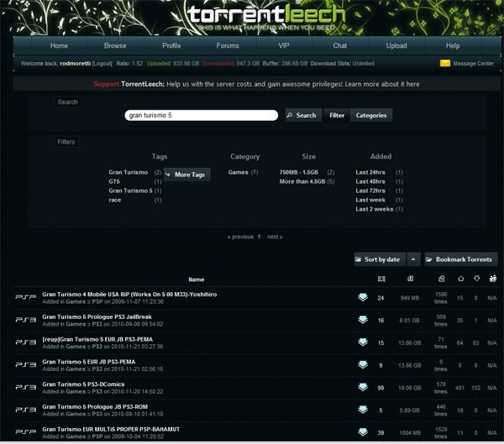The width and height of the screenshot is (504, 444).
Task: Filter by race tag
Action: [115, 200]
